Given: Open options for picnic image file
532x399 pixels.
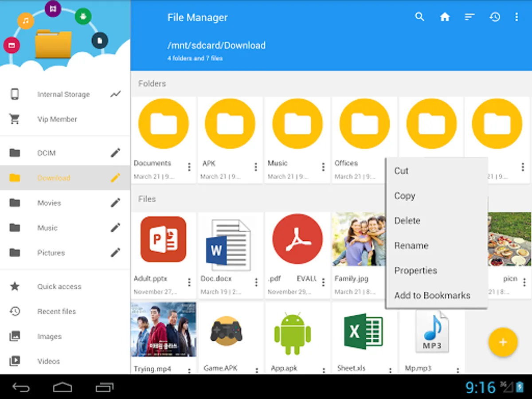Looking at the screenshot, I should pyautogui.click(x=524, y=282).
